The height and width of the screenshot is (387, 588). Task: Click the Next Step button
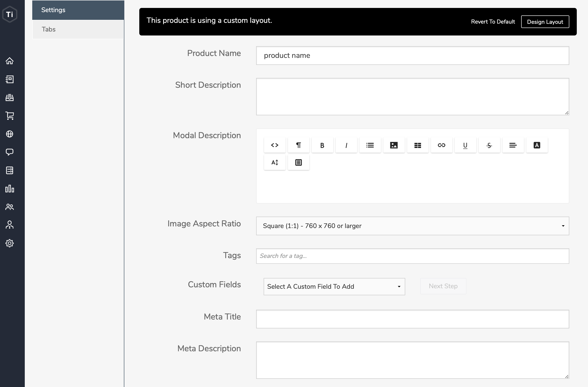[x=443, y=286]
